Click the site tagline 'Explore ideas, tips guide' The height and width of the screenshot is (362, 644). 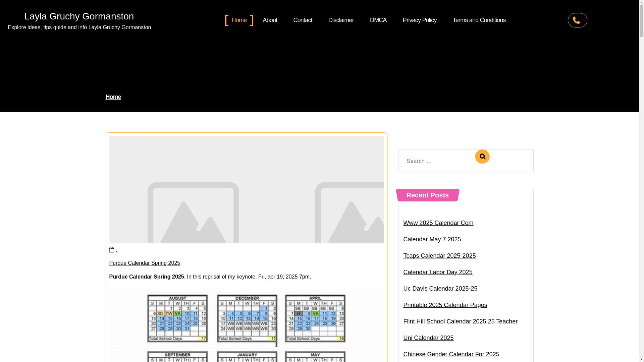point(79,27)
